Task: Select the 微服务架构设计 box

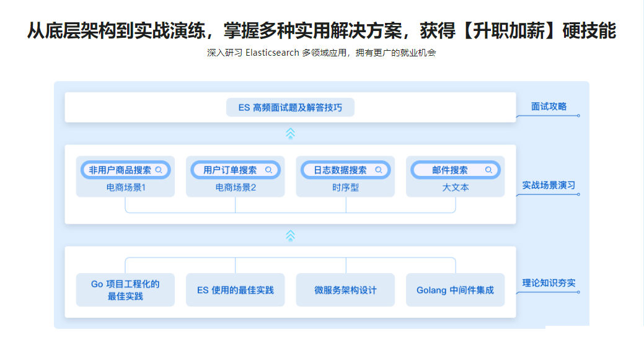Action: [x=345, y=290]
